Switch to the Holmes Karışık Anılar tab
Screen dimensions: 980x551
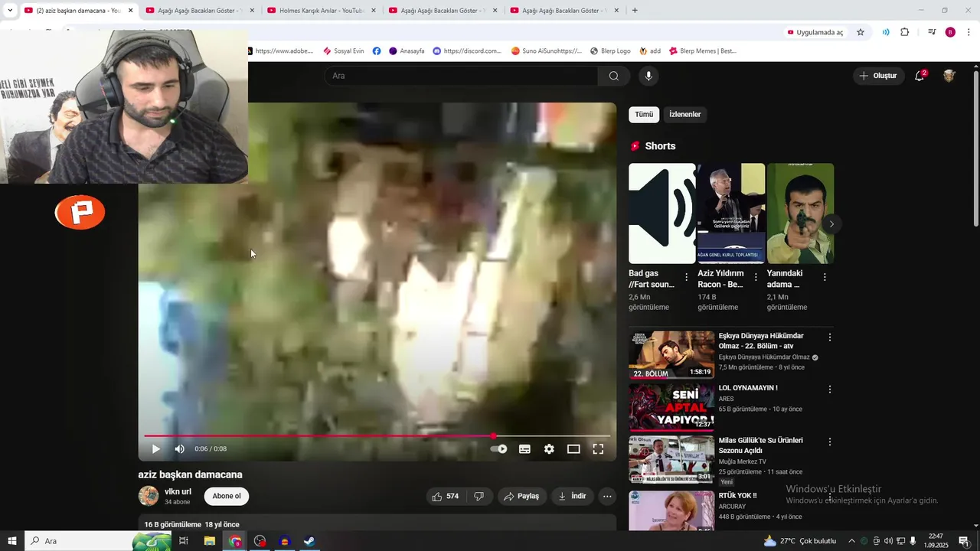[322, 11]
